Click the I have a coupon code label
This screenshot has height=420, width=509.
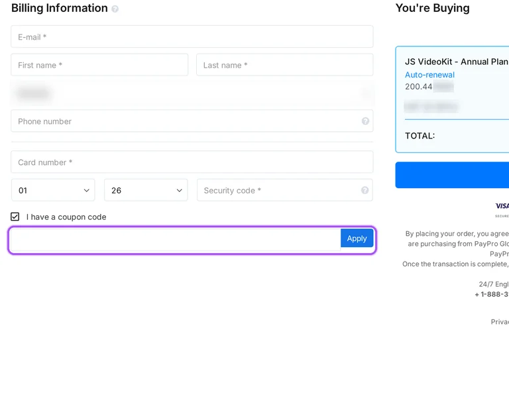tap(66, 217)
